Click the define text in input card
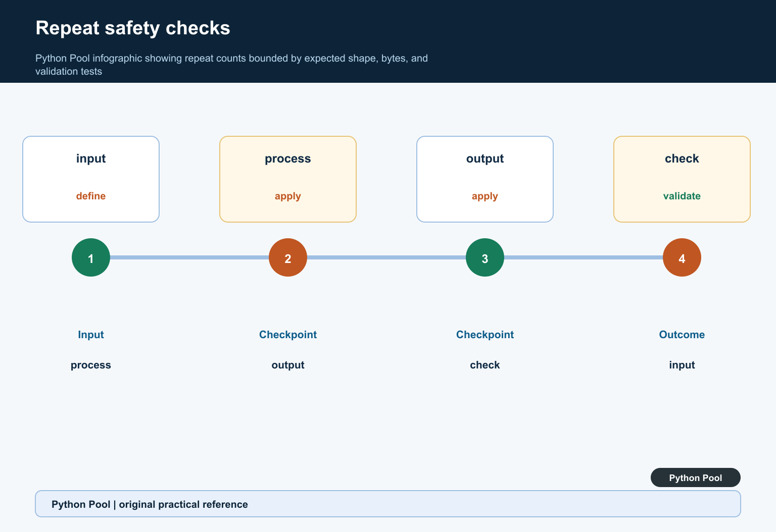The image size is (776, 532). click(x=91, y=196)
